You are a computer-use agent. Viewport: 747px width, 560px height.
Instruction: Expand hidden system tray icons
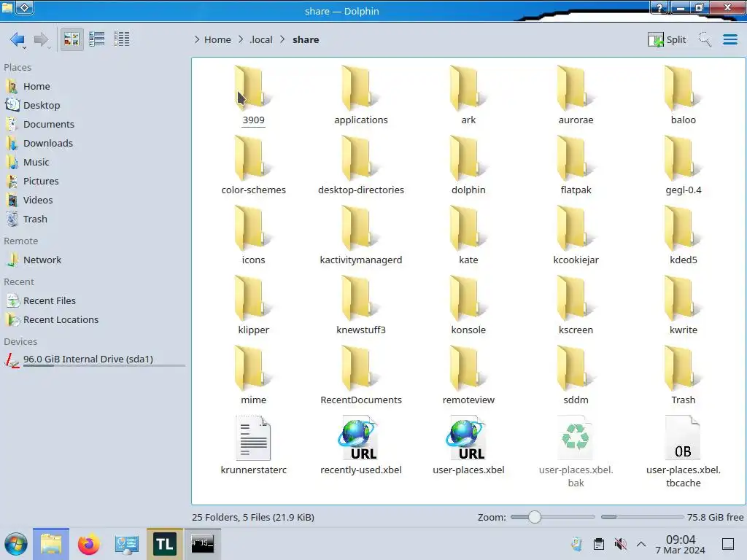(641, 544)
